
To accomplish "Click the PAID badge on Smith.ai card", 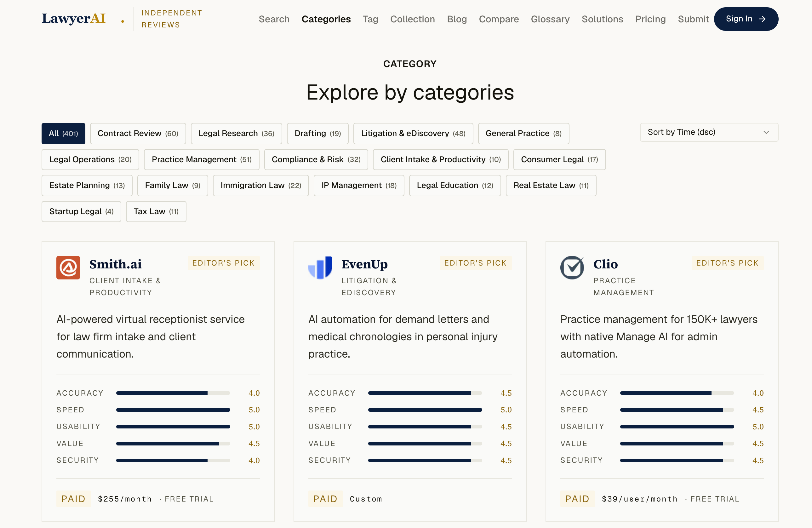I will [x=73, y=499].
